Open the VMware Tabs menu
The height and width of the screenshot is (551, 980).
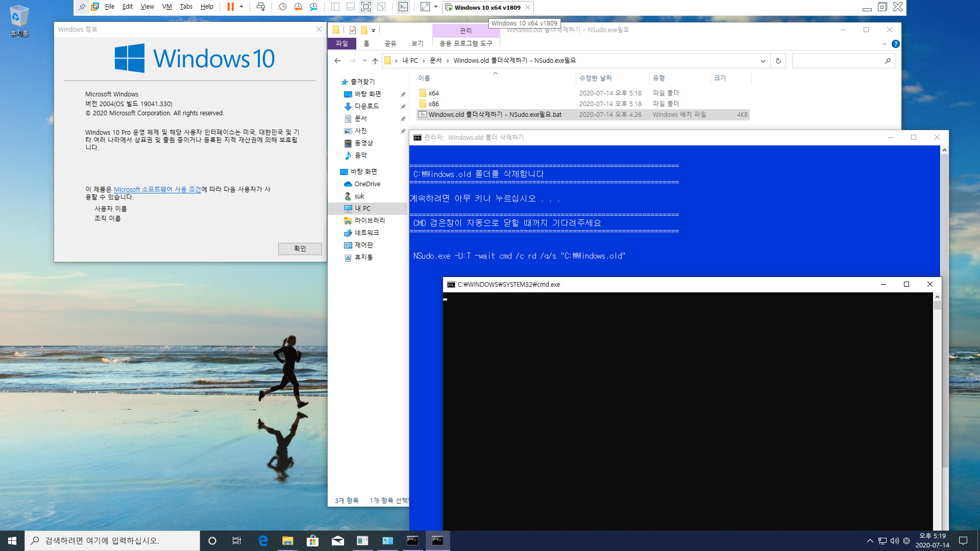[x=186, y=7]
